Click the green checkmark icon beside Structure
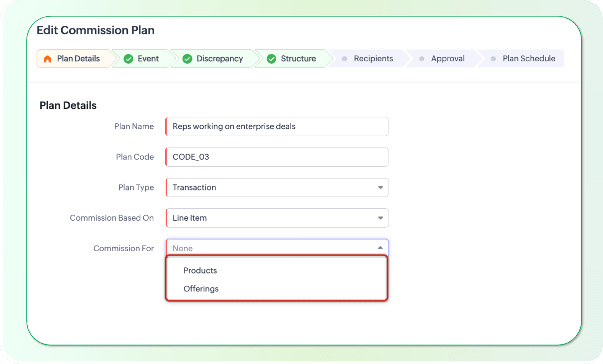Image resolution: width=603 pixels, height=364 pixels. (271, 59)
